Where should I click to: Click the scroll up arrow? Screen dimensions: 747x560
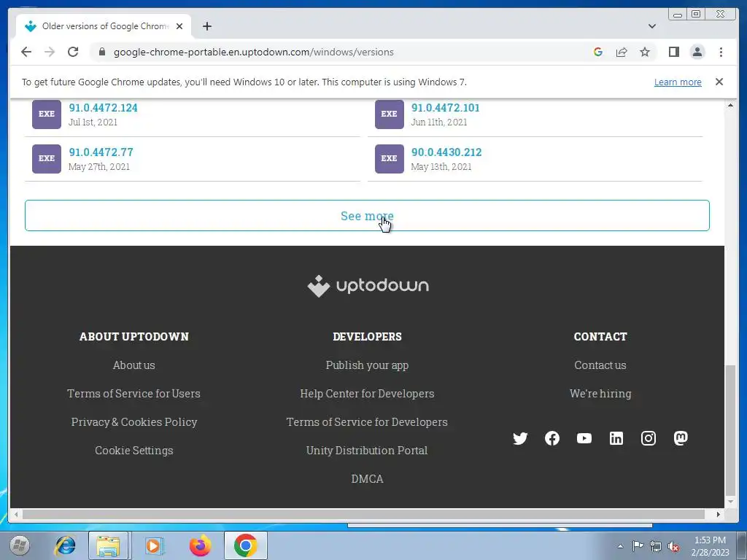[x=730, y=105]
